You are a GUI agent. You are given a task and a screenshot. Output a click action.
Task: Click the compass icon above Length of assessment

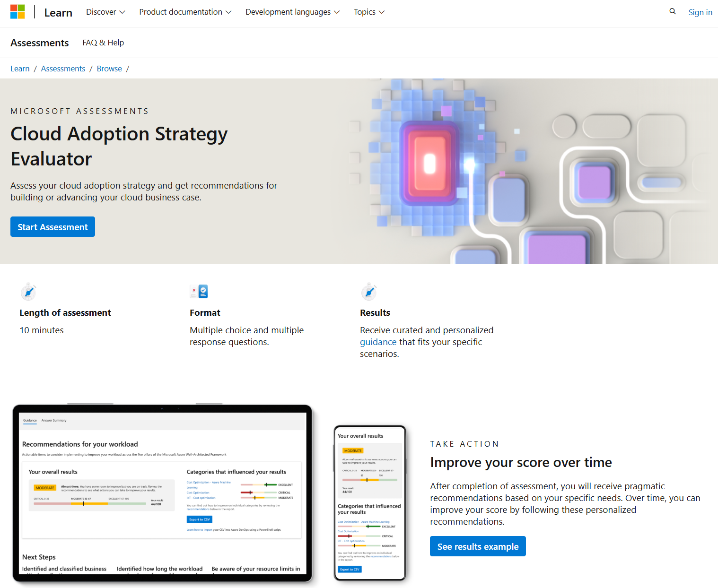pyautogui.click(x=28, y=292)
